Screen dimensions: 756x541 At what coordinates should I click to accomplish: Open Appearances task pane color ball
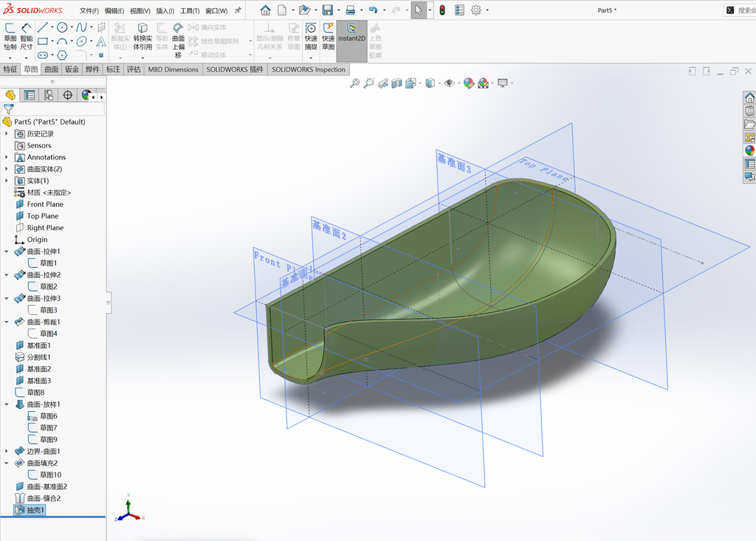(x=750, y=151)
